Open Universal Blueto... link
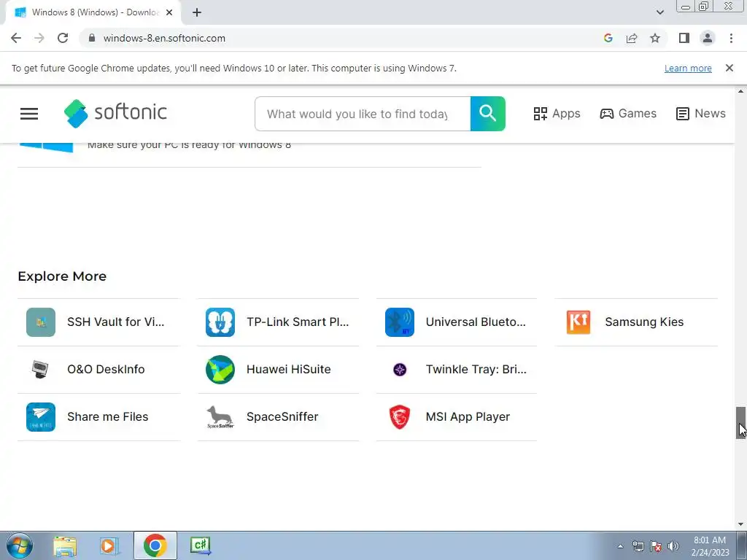This screenshot has width=747, height=560. [x=476, y=322]
